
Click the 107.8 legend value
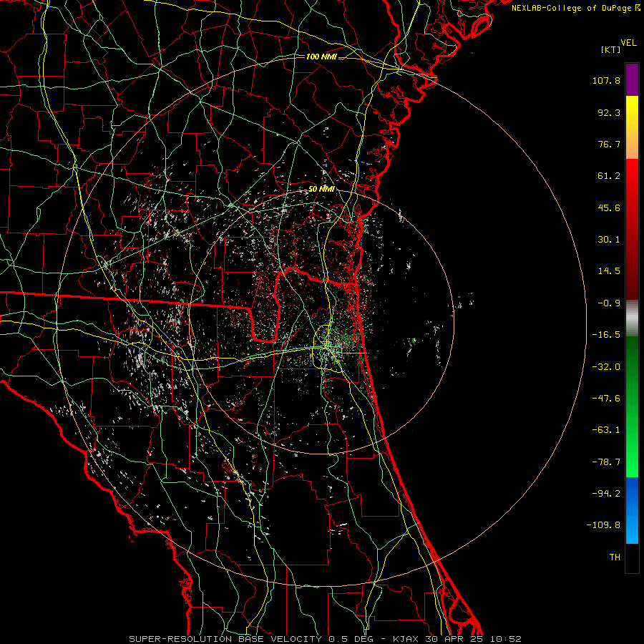click(x=606, y=80)
